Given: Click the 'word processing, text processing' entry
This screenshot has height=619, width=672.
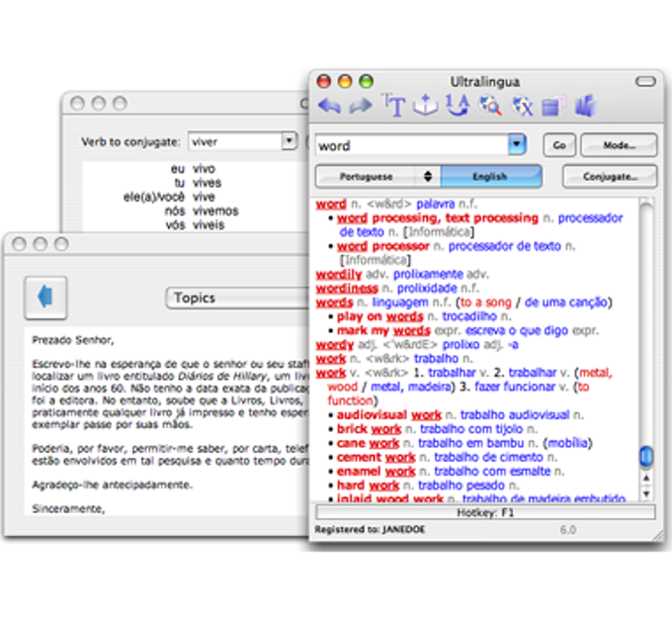Looking at the screenshot, I should (437, 218).
